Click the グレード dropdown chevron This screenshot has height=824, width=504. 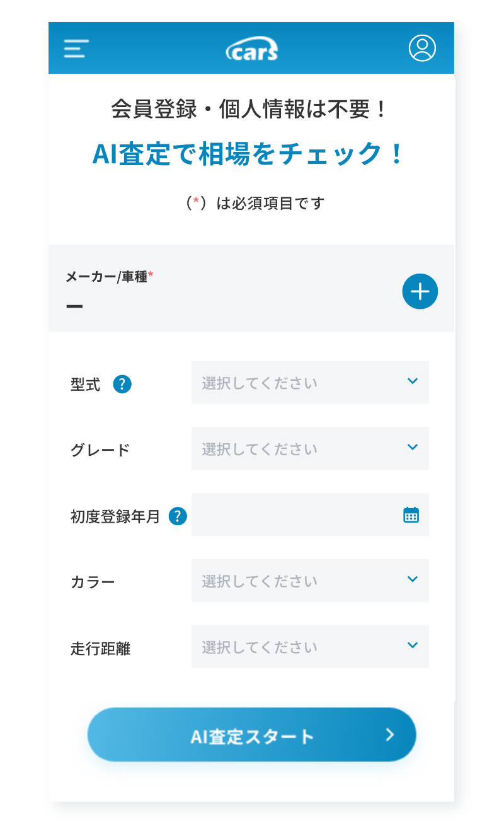coord(413,447)
